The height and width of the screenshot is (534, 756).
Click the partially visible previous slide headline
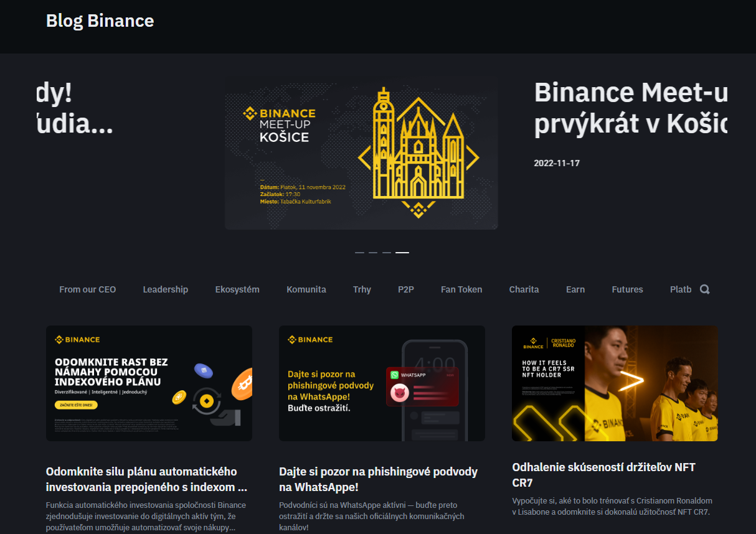tap(75, 109)
